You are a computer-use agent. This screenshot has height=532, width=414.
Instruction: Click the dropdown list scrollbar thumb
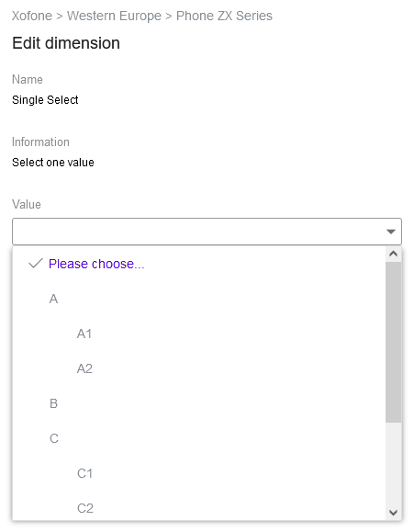coord(393,342)
